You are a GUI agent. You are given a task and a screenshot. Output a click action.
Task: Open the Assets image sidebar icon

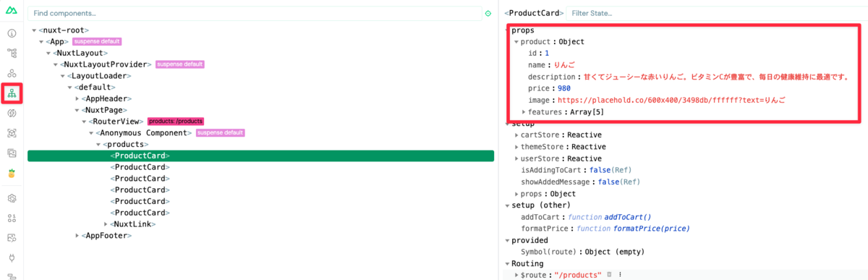tap(12, 153)
